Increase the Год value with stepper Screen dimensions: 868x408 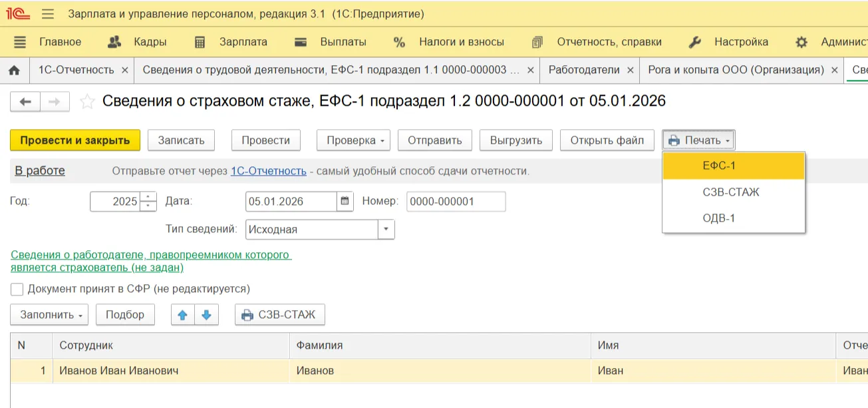(148, 197)
